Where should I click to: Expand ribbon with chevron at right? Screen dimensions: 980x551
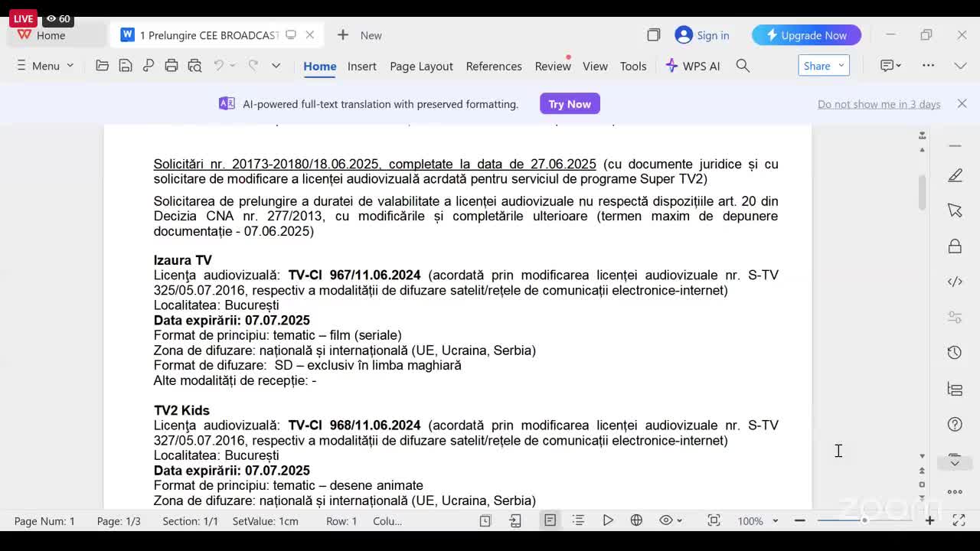click(960, 66)
